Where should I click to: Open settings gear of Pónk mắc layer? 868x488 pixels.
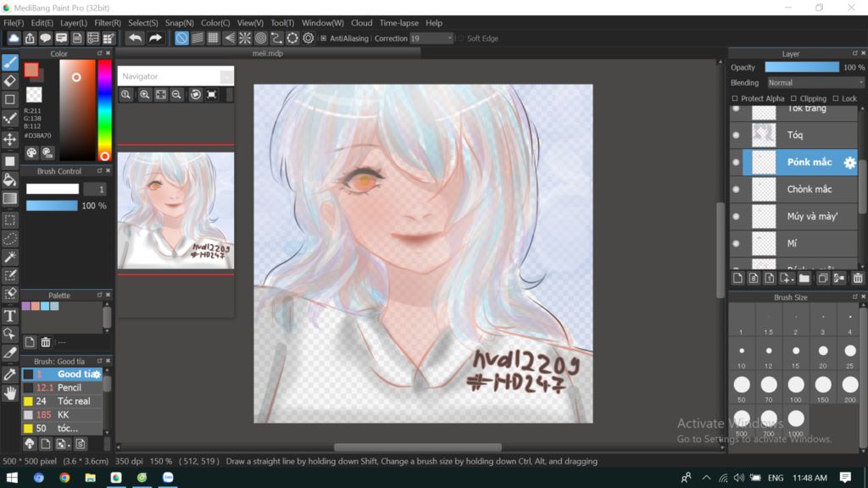pyautogui.click(x=849, y=162)
